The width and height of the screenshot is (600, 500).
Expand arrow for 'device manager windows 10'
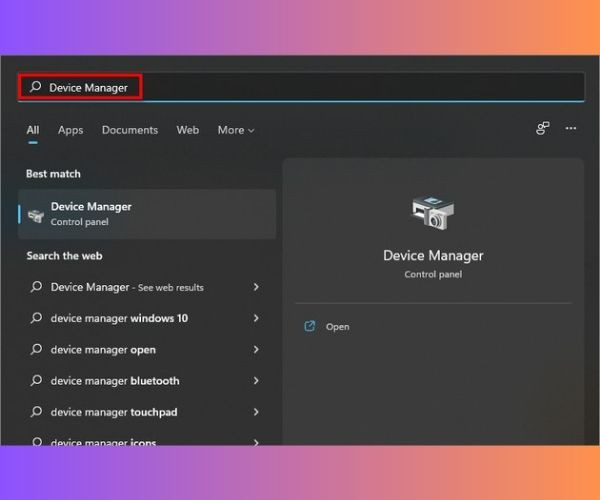[256, 318]
